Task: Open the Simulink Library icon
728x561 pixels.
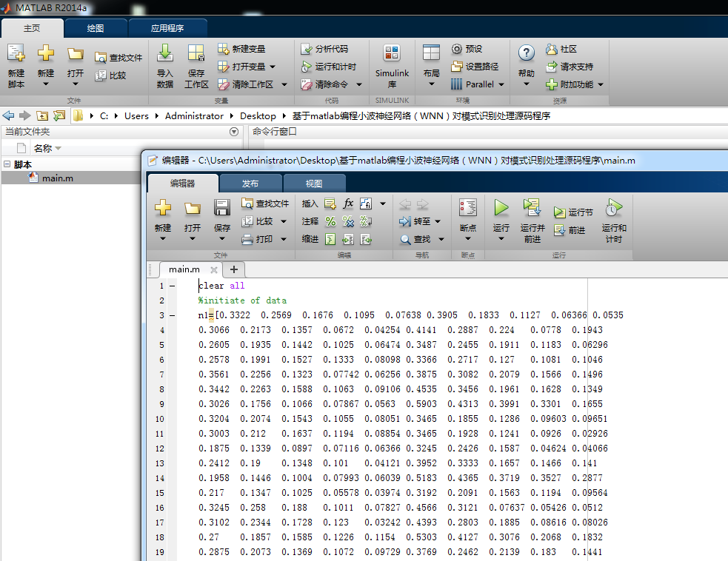Action: (392, 53)
